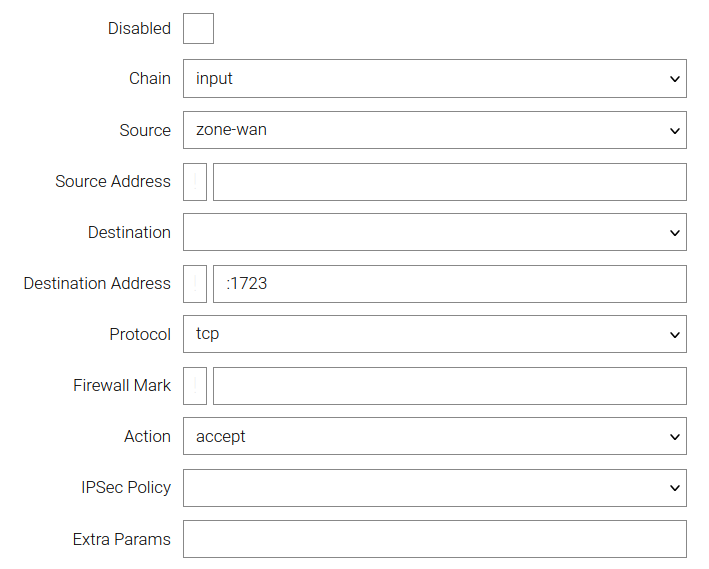Tick the Source Address negate checkbox
The image size is (709, 569).
click(195, 182)
